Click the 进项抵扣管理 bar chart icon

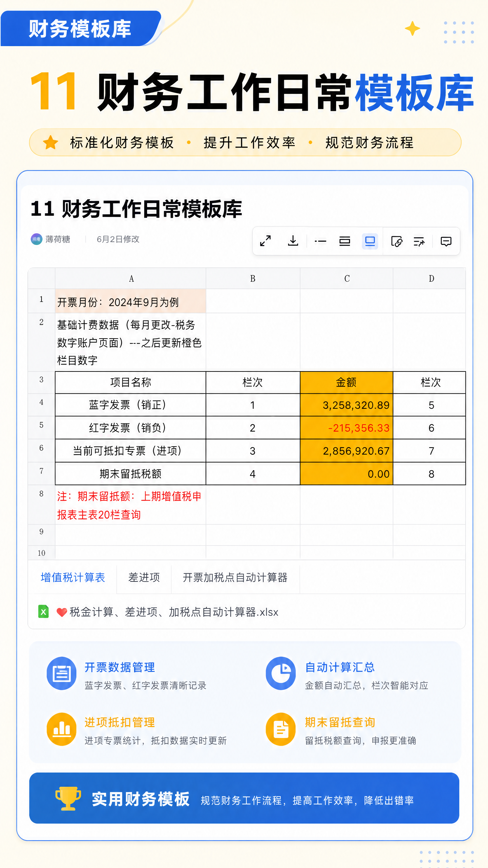[62, 729]
